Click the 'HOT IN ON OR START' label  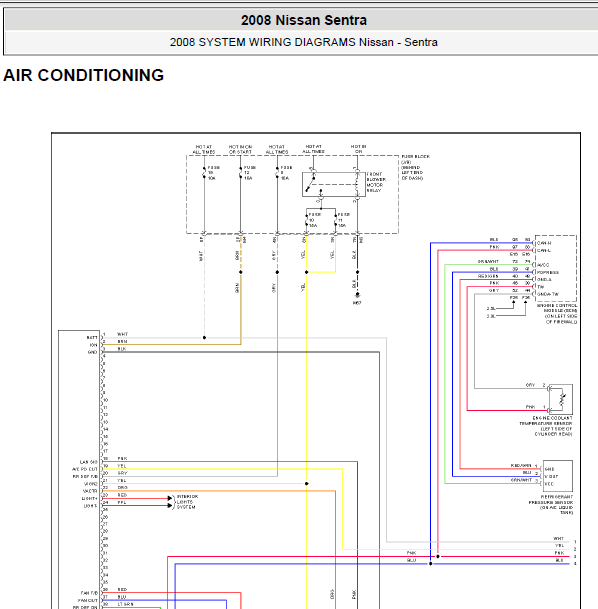coord(240,150)
